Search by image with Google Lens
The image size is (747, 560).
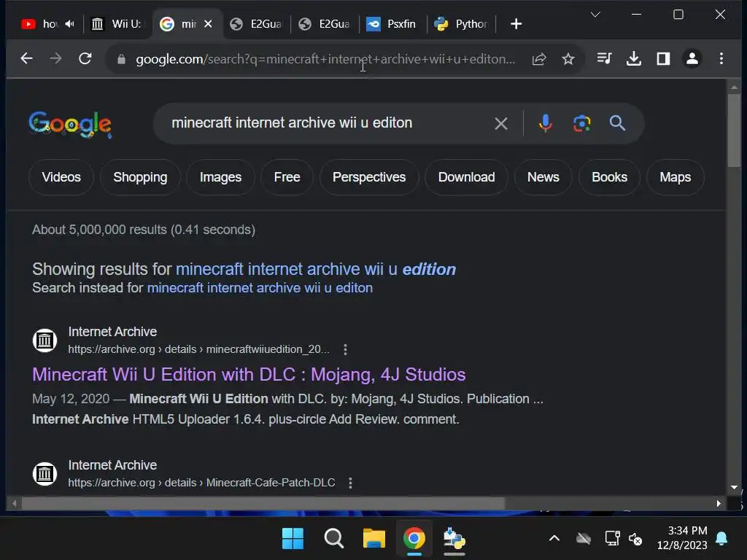[x=581, y=123]
